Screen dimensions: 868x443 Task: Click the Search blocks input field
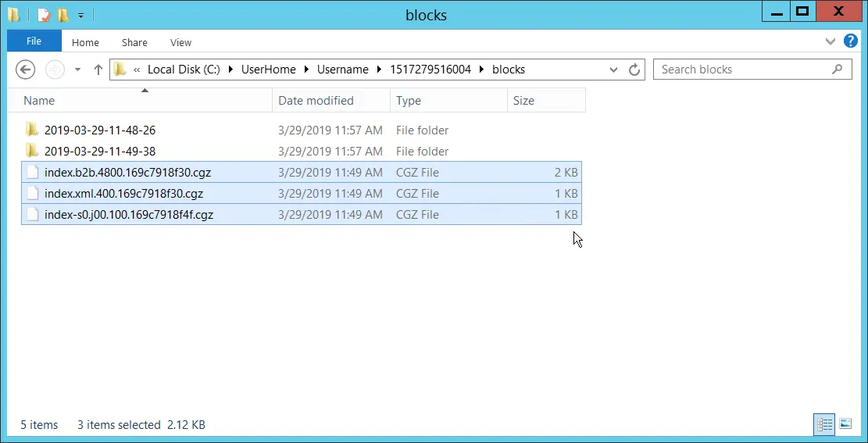(x=744, y=70)
